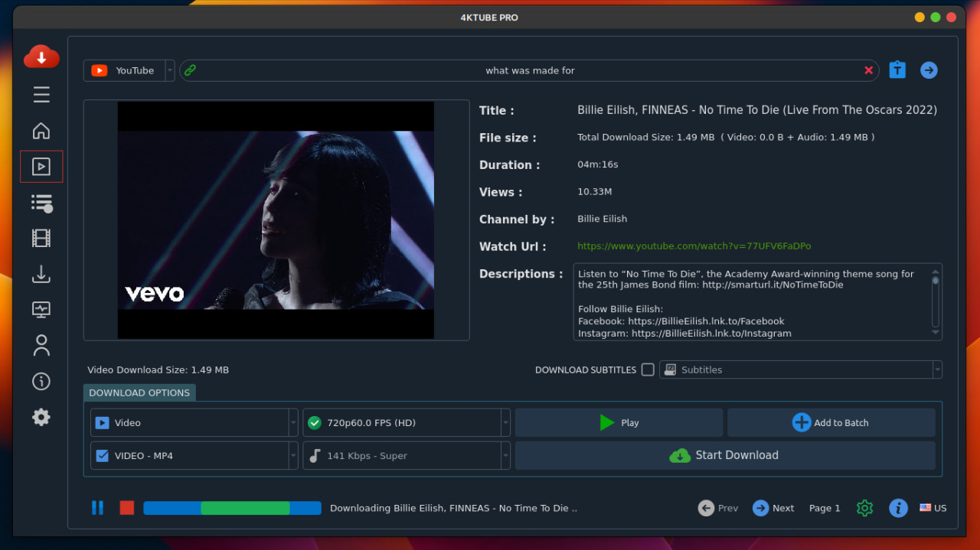Screen dimensions: 980x550
Task: Minimize the window with yellow button
Action: (920, 17)
